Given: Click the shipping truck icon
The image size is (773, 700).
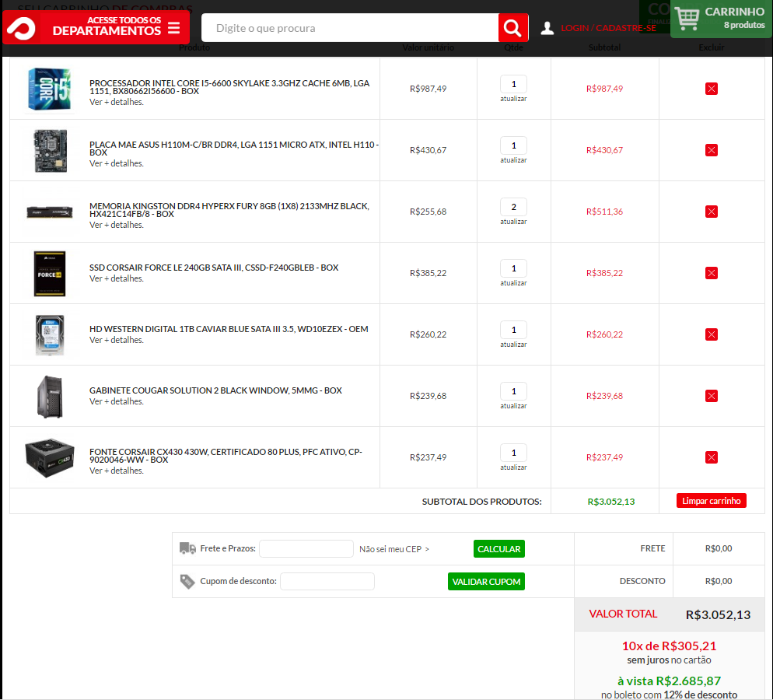Looking at the screenshot, I should (187, 548).
